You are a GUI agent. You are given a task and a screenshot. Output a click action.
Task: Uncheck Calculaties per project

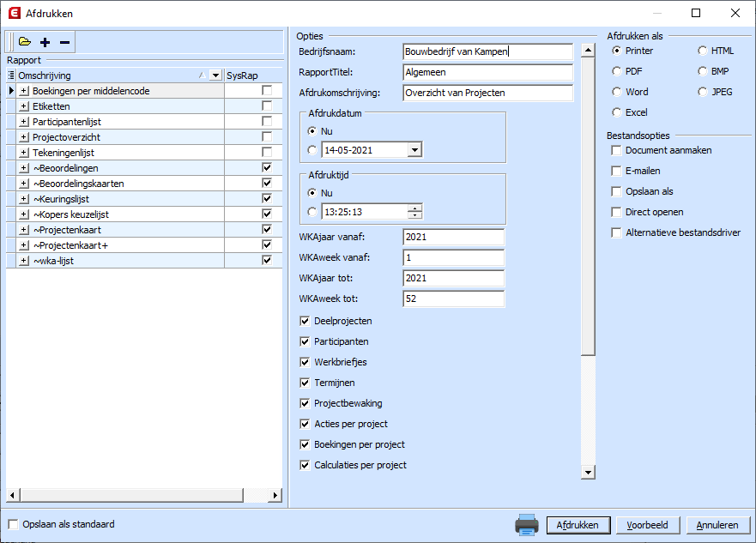305,465
